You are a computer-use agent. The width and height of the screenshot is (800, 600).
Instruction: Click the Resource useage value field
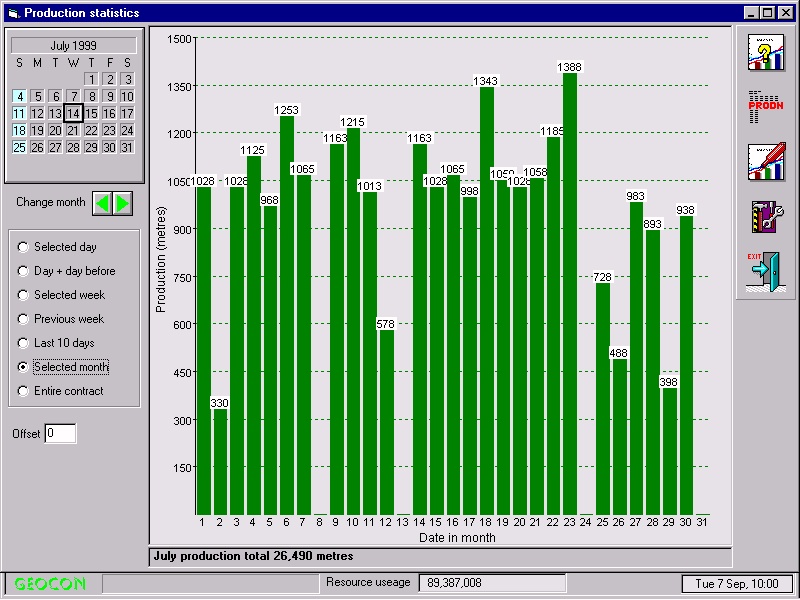[492, 583]
